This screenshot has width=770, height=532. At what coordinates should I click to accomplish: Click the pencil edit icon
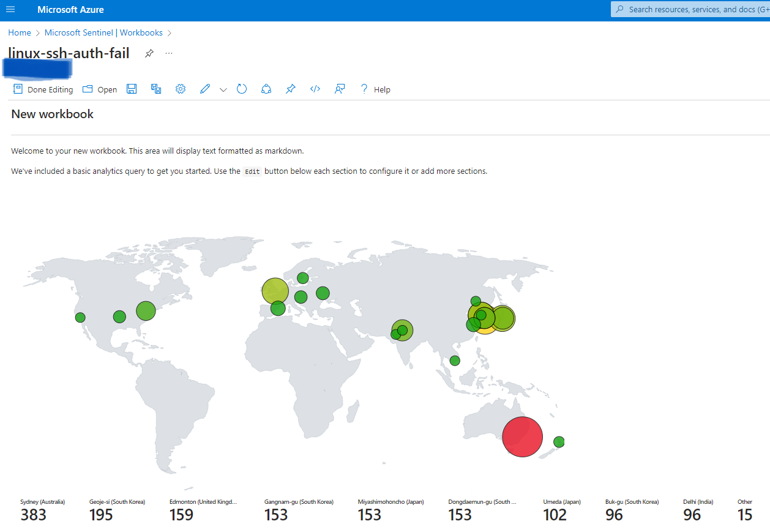[205, 89]
